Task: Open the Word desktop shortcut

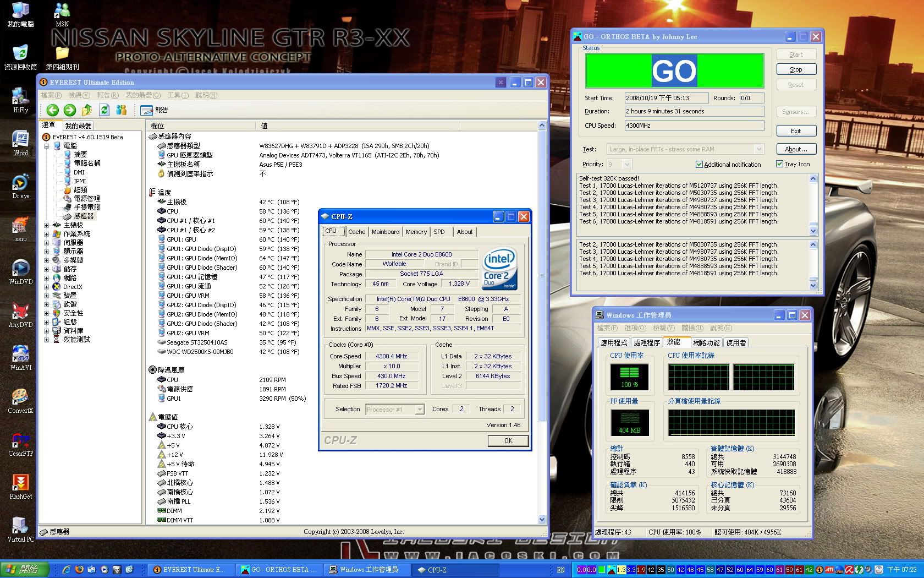Action: click(21, 144)
